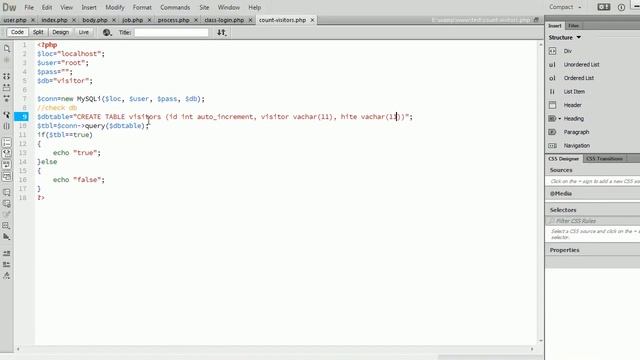This screenshot has width=640, height=360.
Task: Open the Modify menu
Action: (x=115, y=7)
